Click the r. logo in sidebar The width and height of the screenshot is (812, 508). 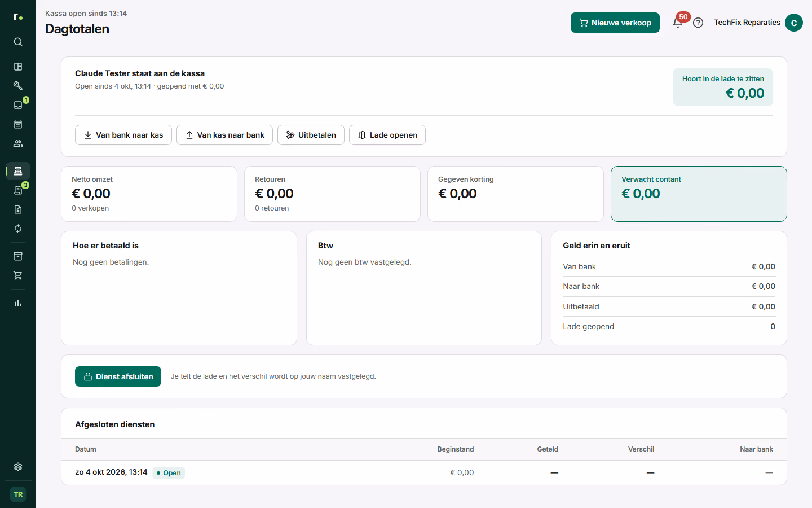click(x=18, y=17)
